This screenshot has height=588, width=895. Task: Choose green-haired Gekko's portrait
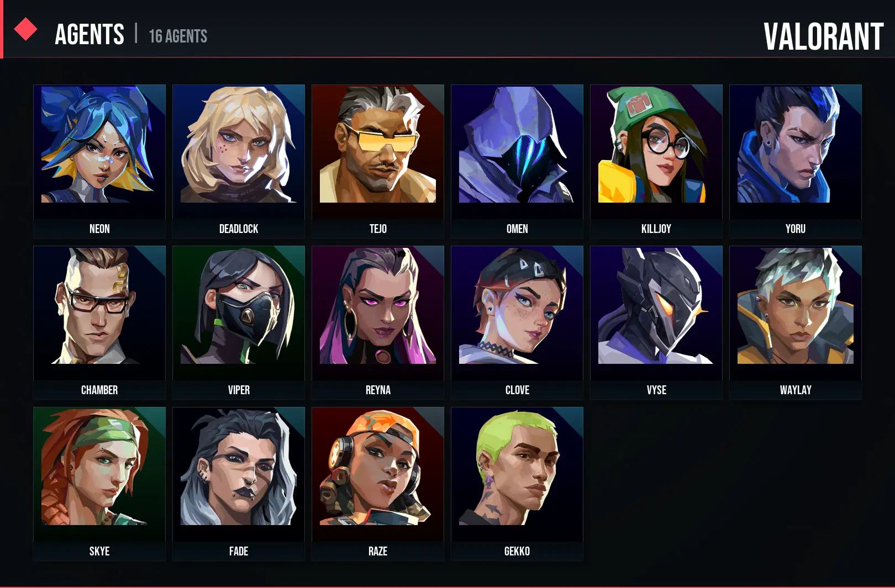coord(517,484)
